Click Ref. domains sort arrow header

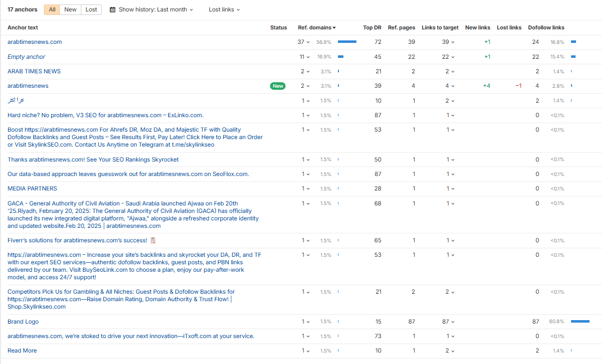point(316,28)
